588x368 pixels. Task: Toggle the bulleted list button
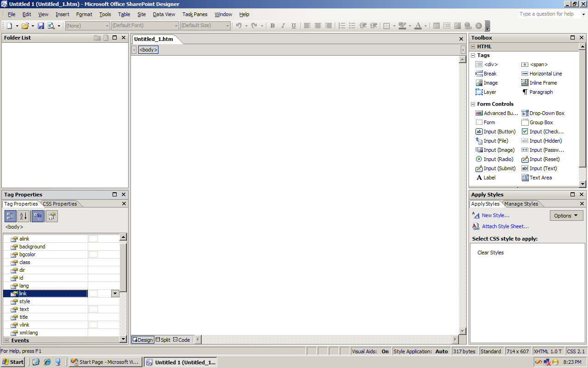[x=352, y=26]
